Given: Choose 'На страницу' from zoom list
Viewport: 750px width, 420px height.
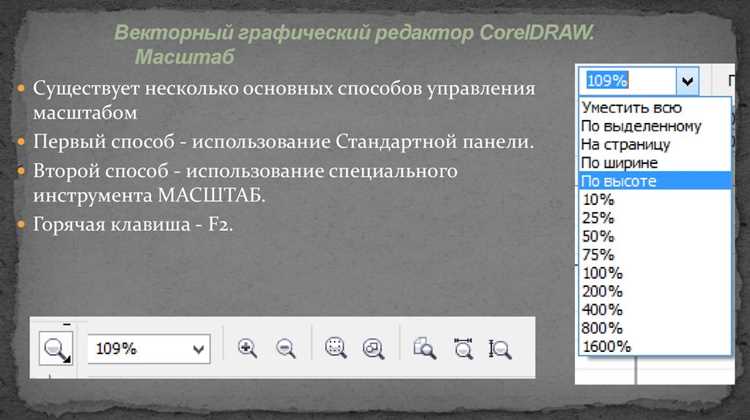Looking at the screenshot, I should click(x=655, y=144).
